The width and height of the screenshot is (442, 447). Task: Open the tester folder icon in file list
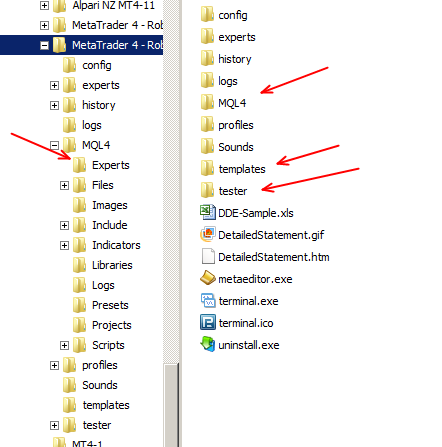207,190
